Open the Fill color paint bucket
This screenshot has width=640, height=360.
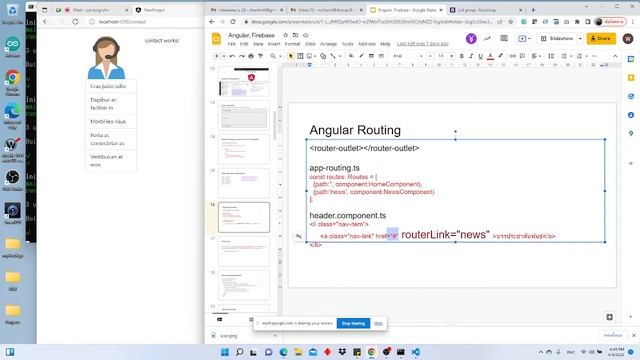click(x=351, y=56)
